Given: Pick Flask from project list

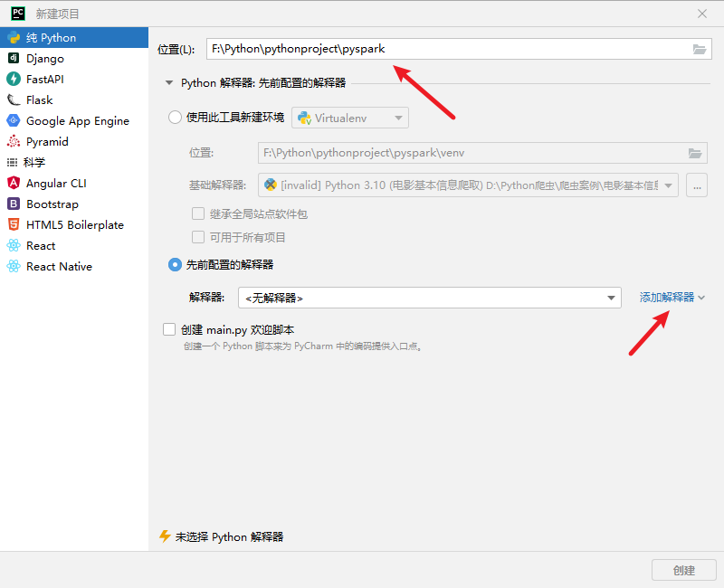Looking at the screenshot, I should (74, 100).
